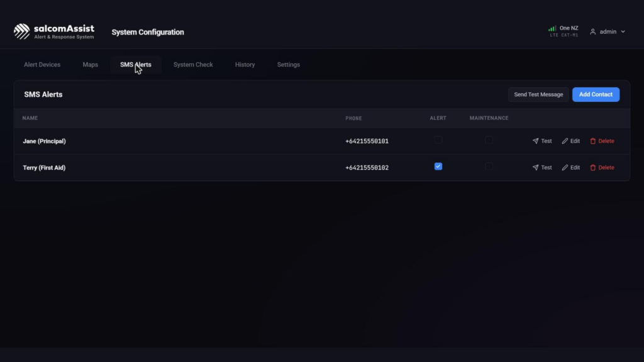Screen dimensions: 644x362
Task: Click the pencil icon in Jane's row
Action: coord(565,141)
